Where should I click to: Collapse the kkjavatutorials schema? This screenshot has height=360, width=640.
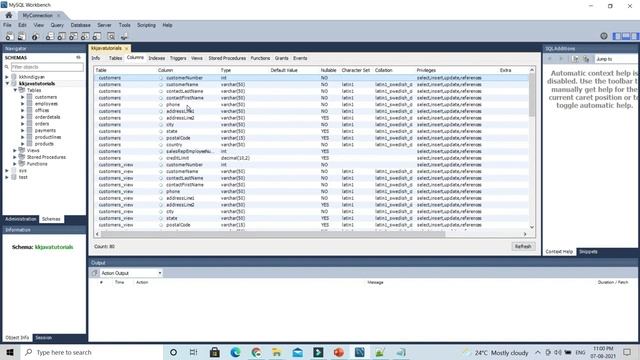[x=7, y=83]
